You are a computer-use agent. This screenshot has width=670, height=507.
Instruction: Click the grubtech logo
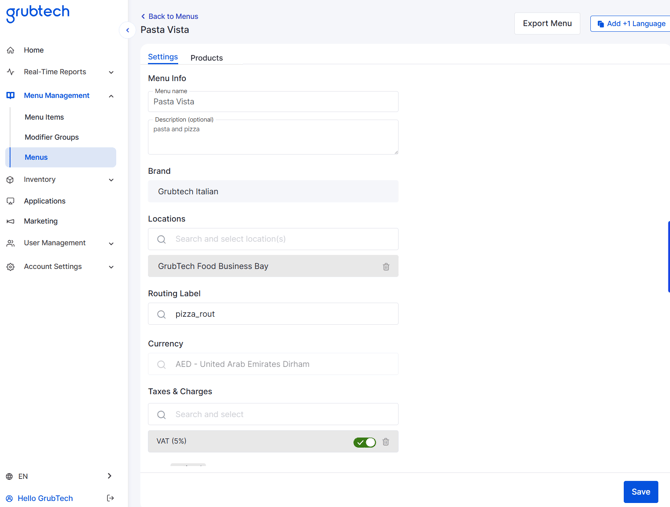point(38,13)
